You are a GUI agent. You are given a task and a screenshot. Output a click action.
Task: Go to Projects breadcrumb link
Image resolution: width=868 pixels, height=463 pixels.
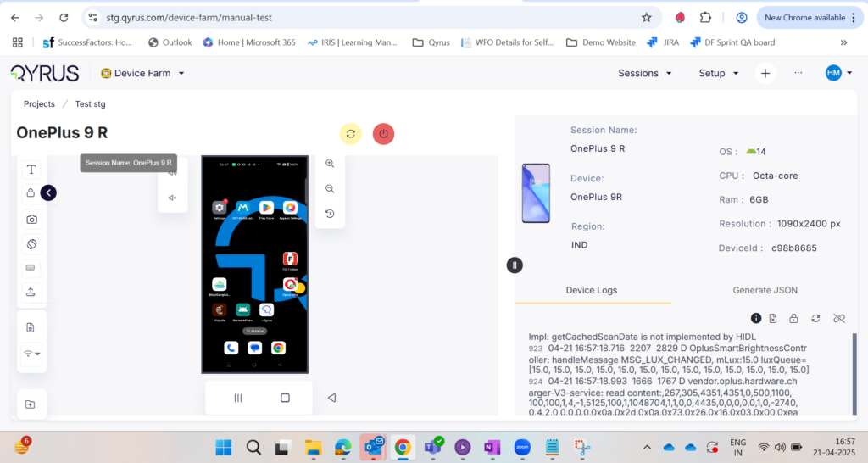coord(39,103)
